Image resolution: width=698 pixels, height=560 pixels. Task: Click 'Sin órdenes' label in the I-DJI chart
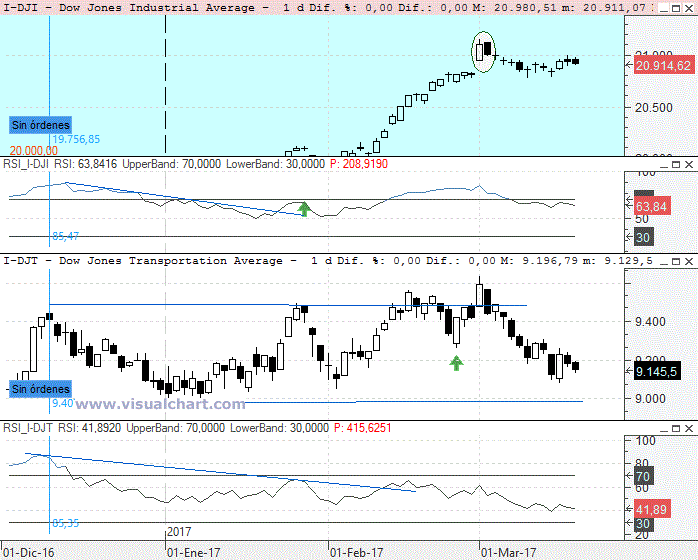[x=41, y=125]
